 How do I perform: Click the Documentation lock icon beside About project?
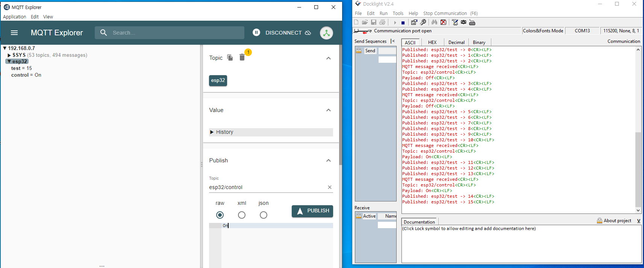pyautogui.click(x=600, y=221)
